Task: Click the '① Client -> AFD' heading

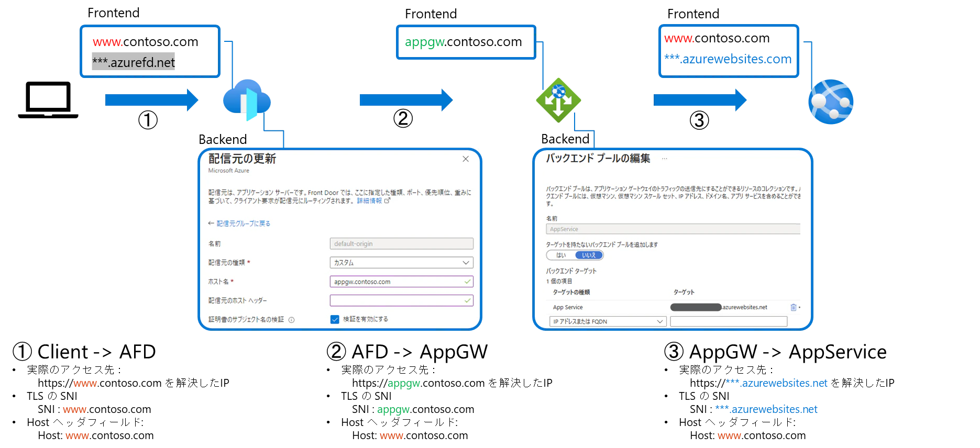Action: click(84, 352)
